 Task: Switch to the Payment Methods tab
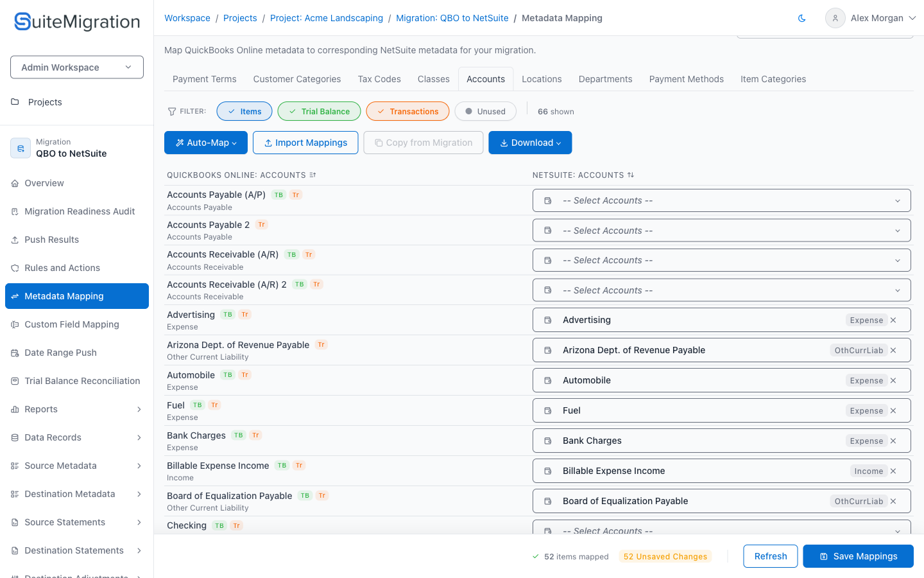pos(687,79)
